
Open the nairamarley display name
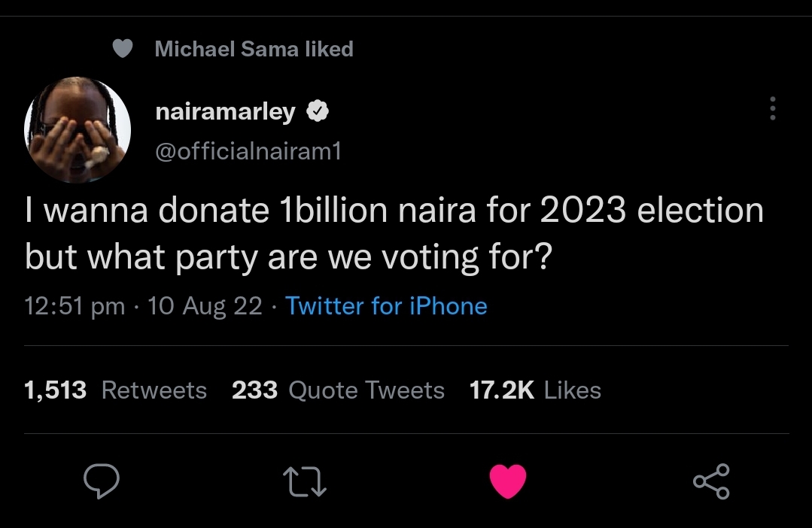[x=224, y=112]
